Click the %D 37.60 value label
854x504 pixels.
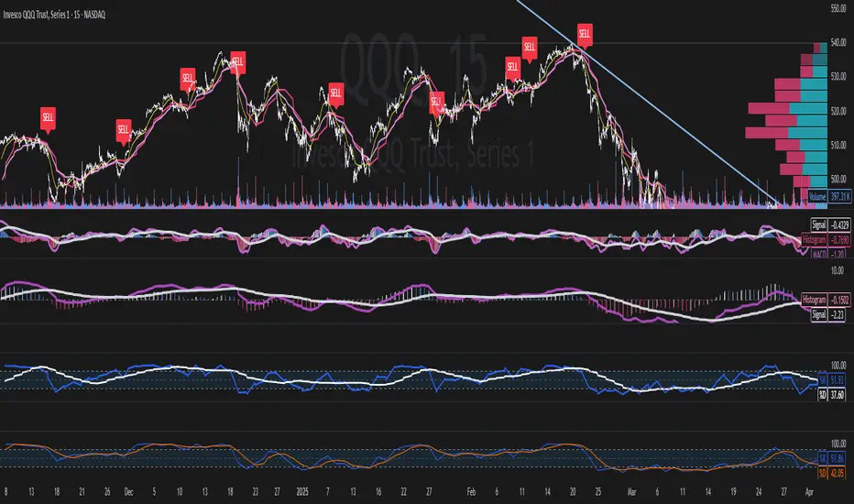tap(832, 395)
